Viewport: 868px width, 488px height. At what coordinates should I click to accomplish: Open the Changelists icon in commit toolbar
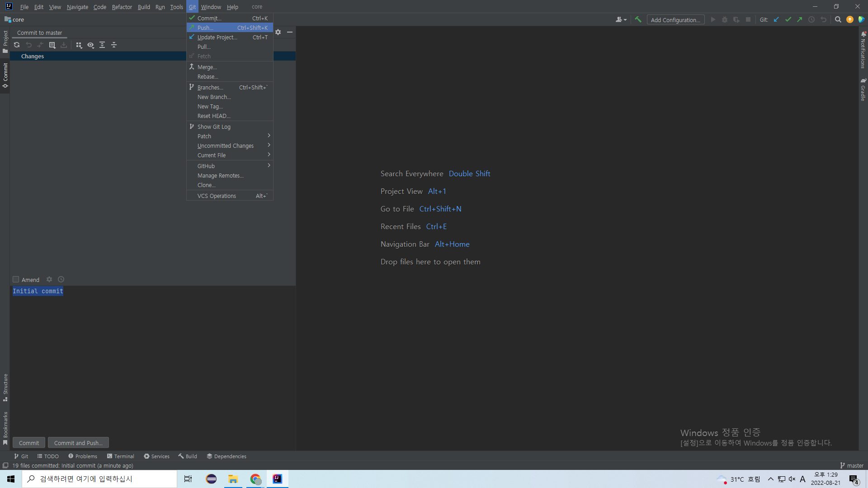tap(52, 45)
